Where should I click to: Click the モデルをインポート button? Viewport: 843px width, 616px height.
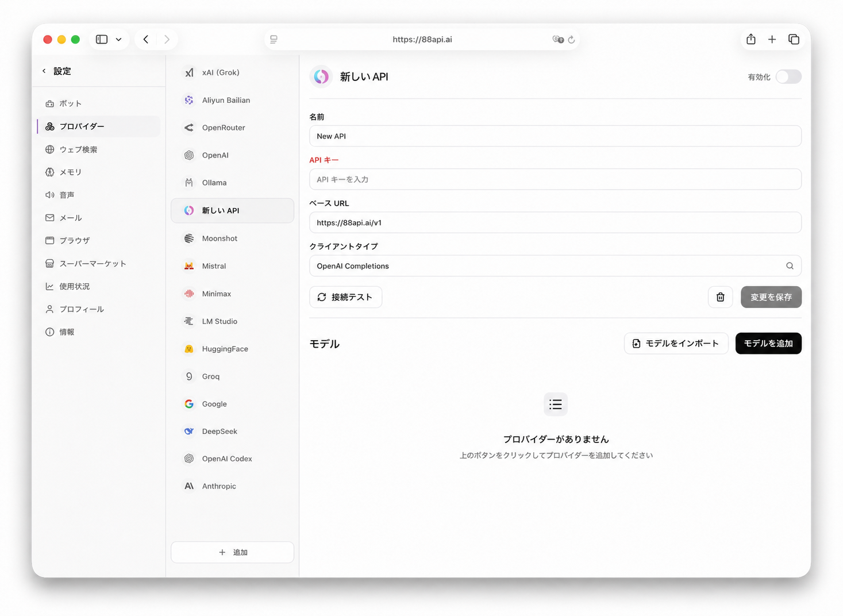click(676, 344)
